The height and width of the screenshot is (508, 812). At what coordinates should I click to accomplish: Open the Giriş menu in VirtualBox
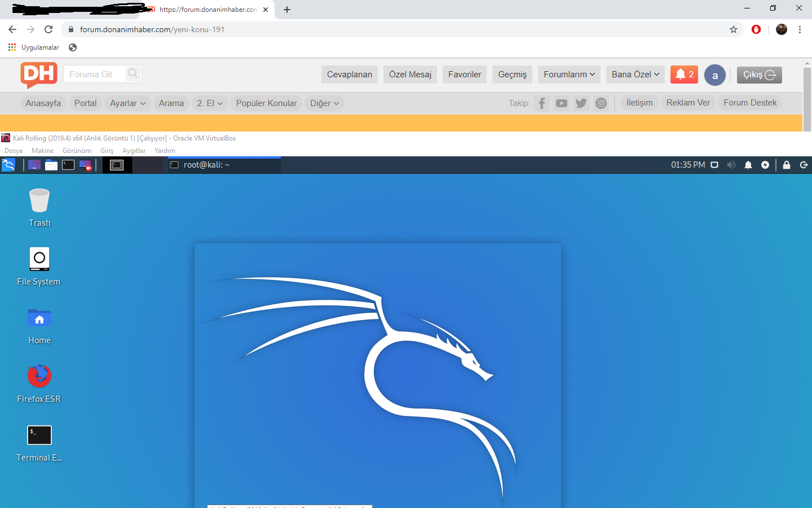click(x=107, y=151)
